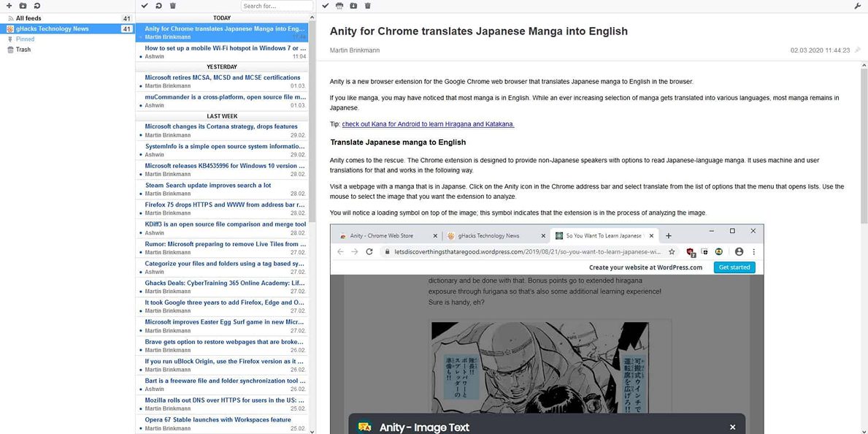Click the article pane vertical scrollbar

click(x=864, y=145)
